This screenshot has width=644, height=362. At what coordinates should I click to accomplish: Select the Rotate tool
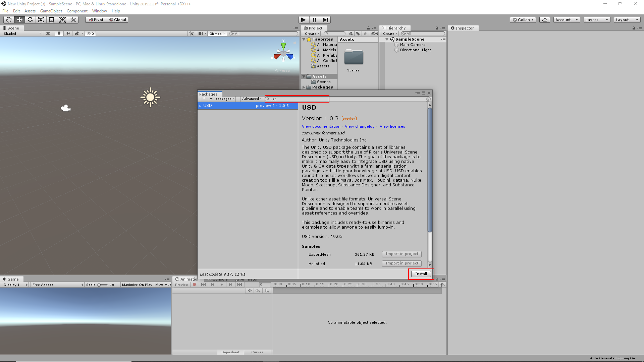30,20
